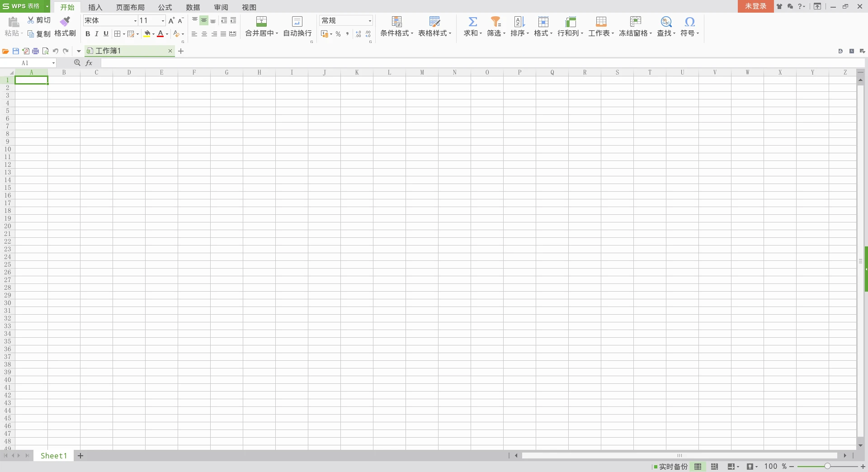Click the Filter (筛选) funnel icon
The image size is (868, 472).
[495, 22]
